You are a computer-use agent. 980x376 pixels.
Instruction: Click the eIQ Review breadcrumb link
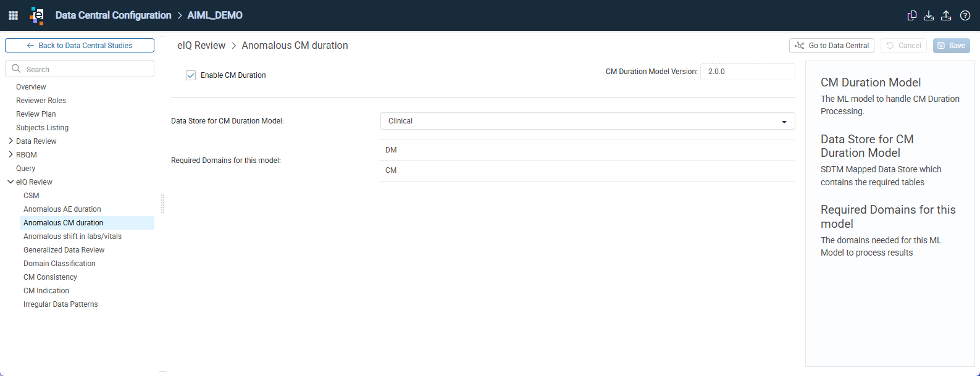click(x=201, y=46)
